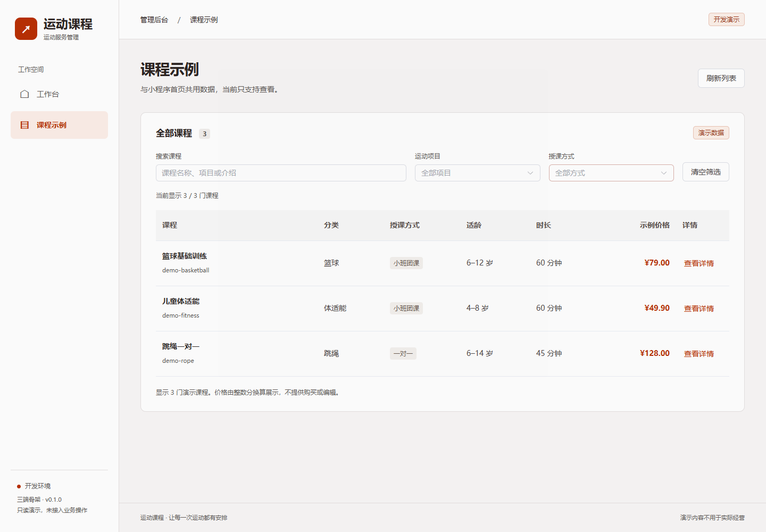The width and height of the screenshot is (766, 532).
Task: Click the ¥128.00 price
Action: pos(655,353)
